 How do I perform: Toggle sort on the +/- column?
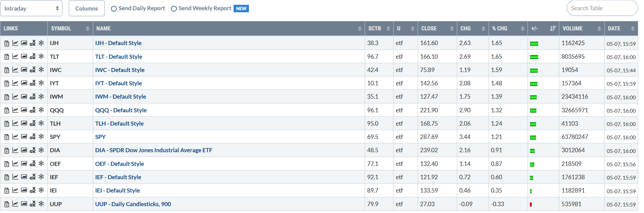[x=543, y=29]
